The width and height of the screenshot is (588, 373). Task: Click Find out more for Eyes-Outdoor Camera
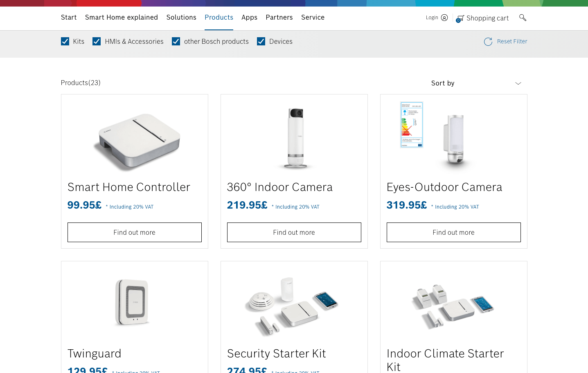point(454,232)
